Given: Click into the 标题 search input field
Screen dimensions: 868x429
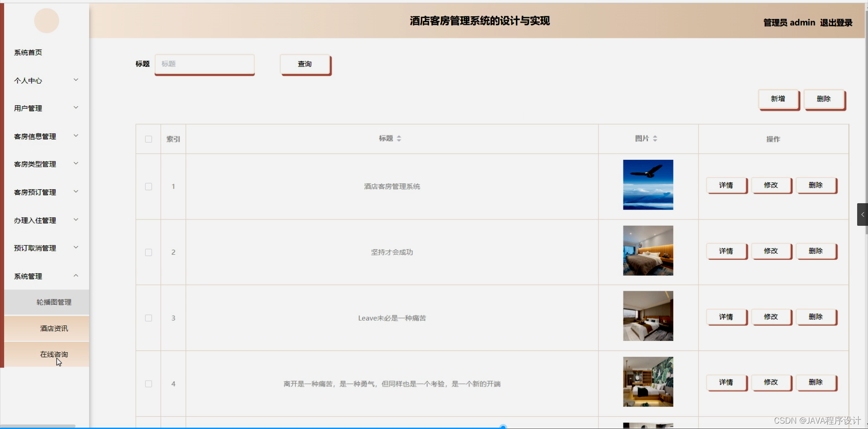Looking at the screenshot, I should (205, 64).
